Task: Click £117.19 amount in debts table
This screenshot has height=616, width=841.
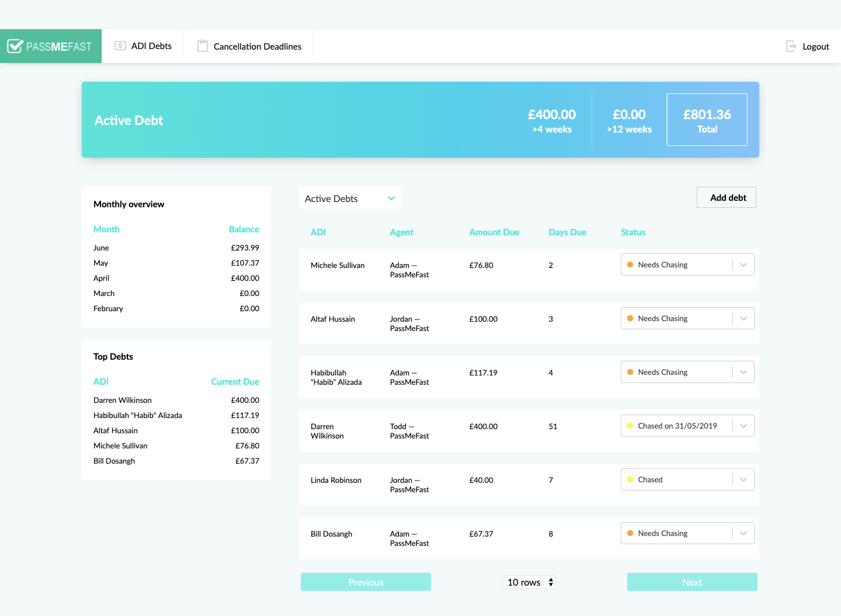Action: (484, 373)
